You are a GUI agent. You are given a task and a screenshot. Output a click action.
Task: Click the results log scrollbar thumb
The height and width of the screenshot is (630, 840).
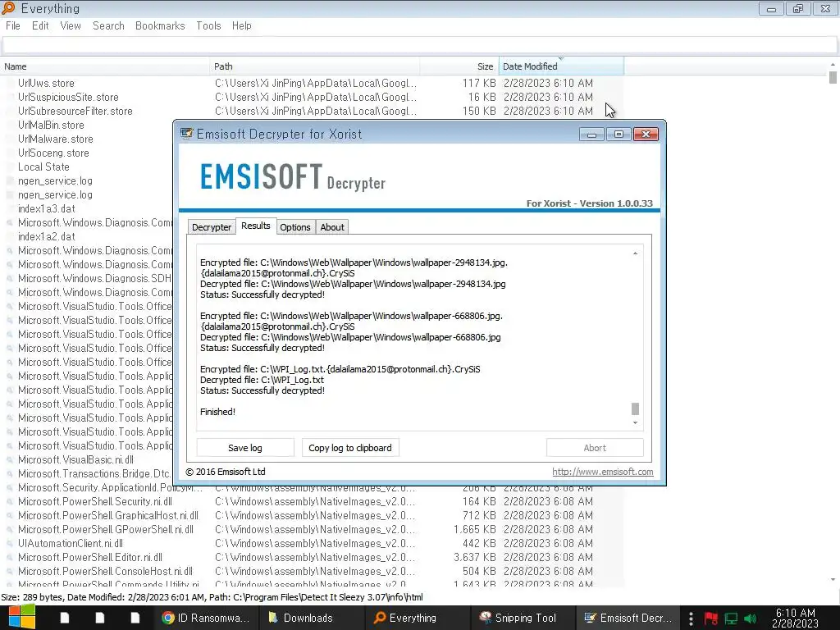[636, 409]
